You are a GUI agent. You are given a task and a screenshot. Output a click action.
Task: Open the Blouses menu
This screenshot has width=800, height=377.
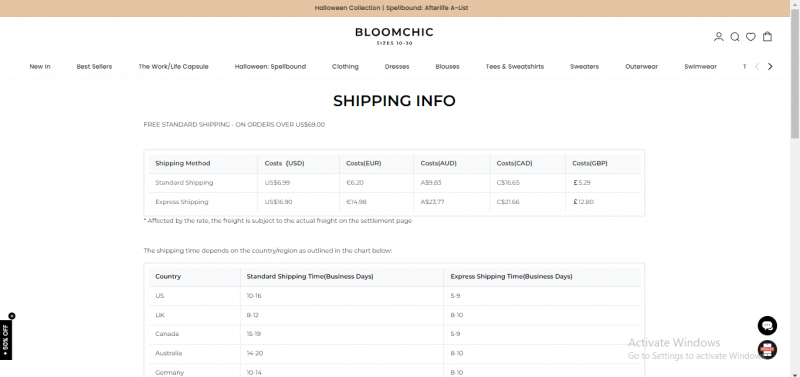pos(447,66)
